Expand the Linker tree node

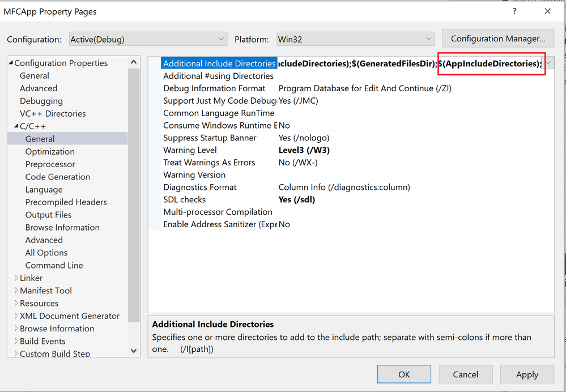pyautogui.click(x=16, y=278)
